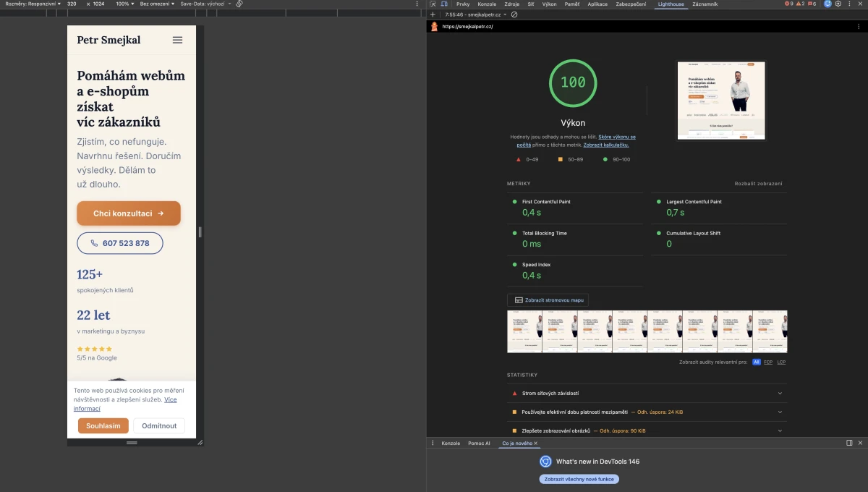Start a new Lighthouse analysis with plus icon
868x492 pixels.
[x=432, y=14]
